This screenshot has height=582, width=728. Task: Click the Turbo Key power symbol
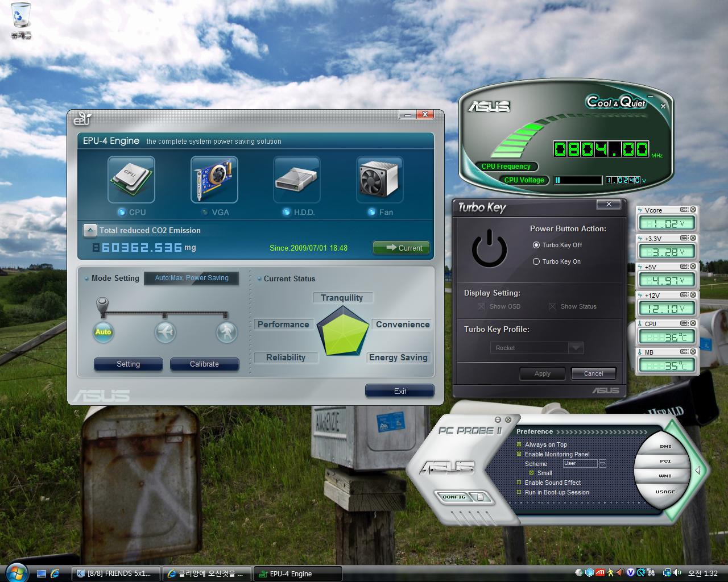click(489, 250)
